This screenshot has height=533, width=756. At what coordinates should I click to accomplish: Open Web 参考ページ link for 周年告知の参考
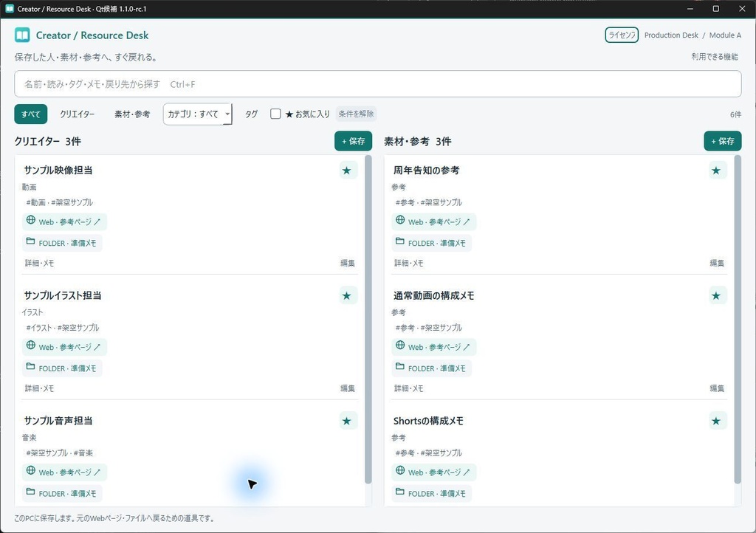point(433,221)
